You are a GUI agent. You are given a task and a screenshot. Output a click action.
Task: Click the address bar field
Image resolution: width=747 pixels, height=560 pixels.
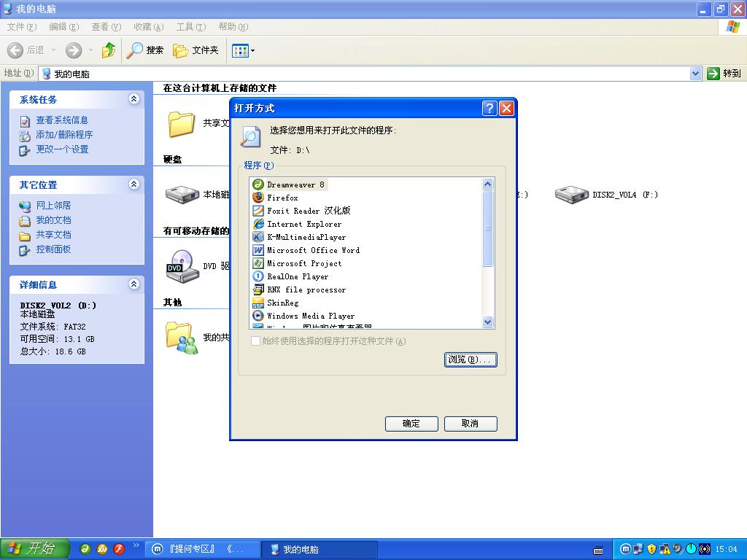(365, 74)
